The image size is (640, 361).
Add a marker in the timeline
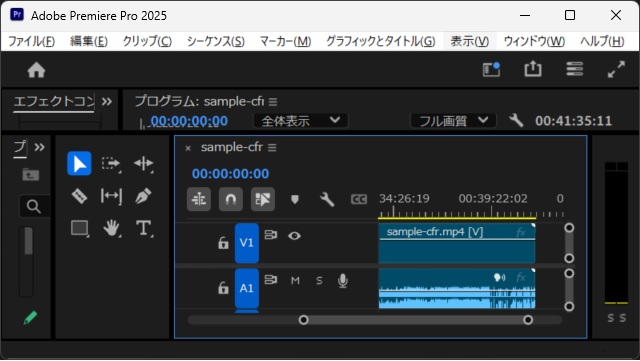[295, 199]
